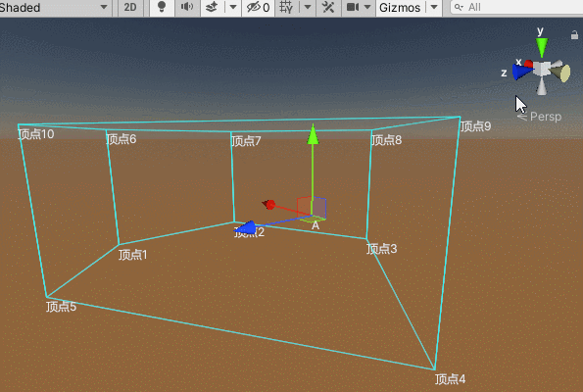Click the label 顶点10
This screenshot has width=583, height=392.
tap(36, 134)
